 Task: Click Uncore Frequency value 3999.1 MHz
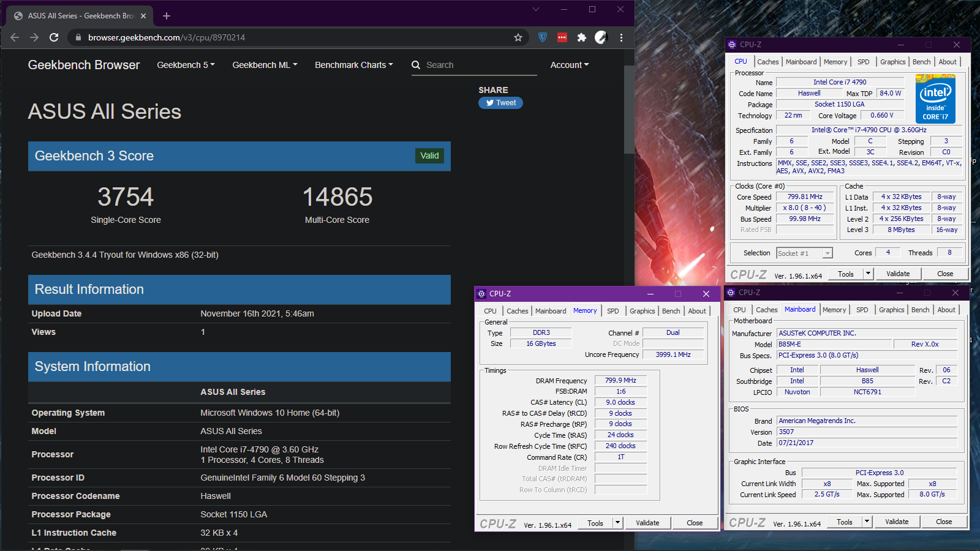click(673, 354)
